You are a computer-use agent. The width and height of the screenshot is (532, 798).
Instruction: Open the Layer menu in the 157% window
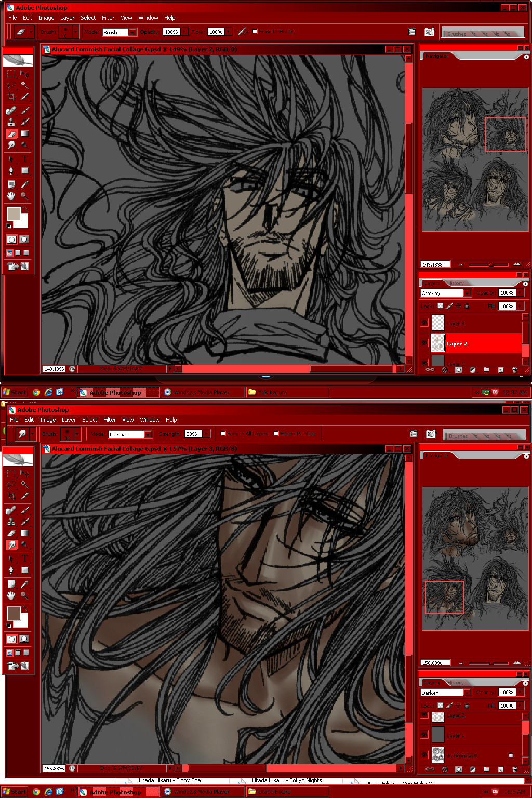[69, 420]
